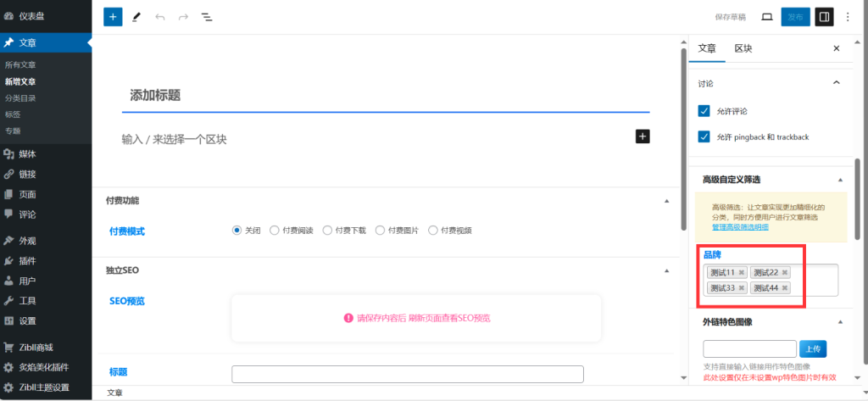Click the editor content scrollbar

tap(684, 138)
